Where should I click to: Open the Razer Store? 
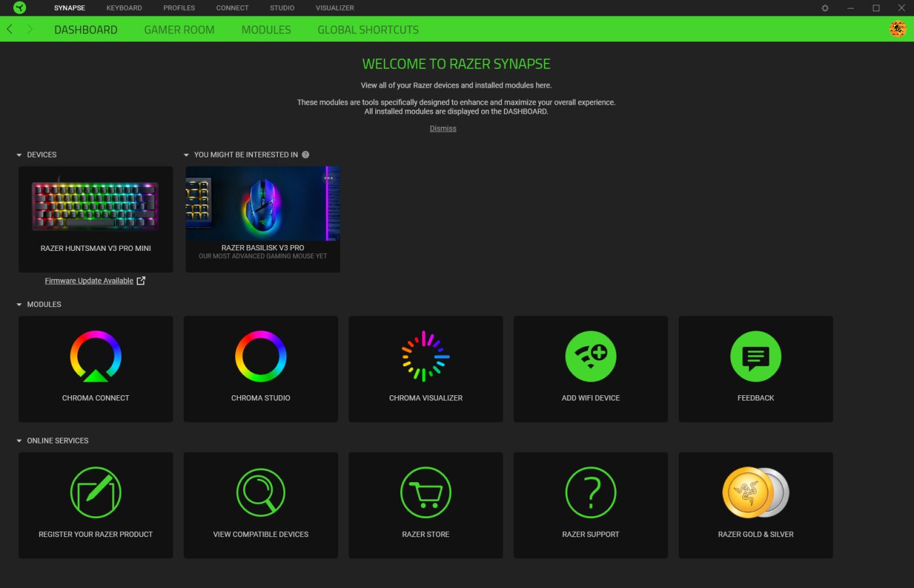[x=426, y=506]
